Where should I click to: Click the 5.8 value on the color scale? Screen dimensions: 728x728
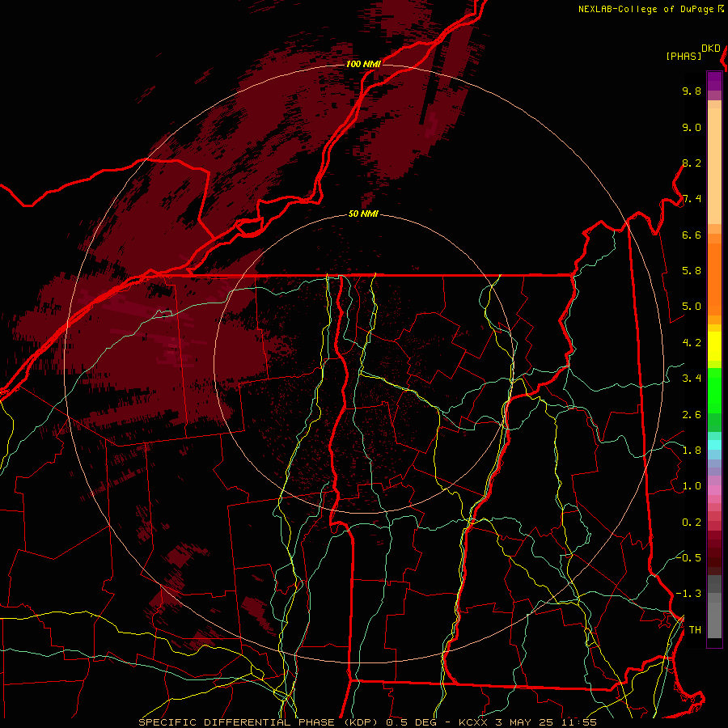tap(692, 271)
